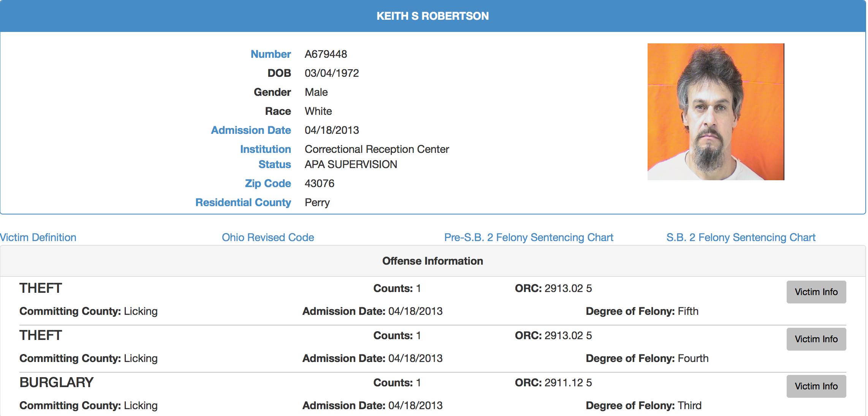Open Pre-S.B. 2 Felony Sentencing Chart
Screen dimensions: 868x416
[x=529, y=237]
